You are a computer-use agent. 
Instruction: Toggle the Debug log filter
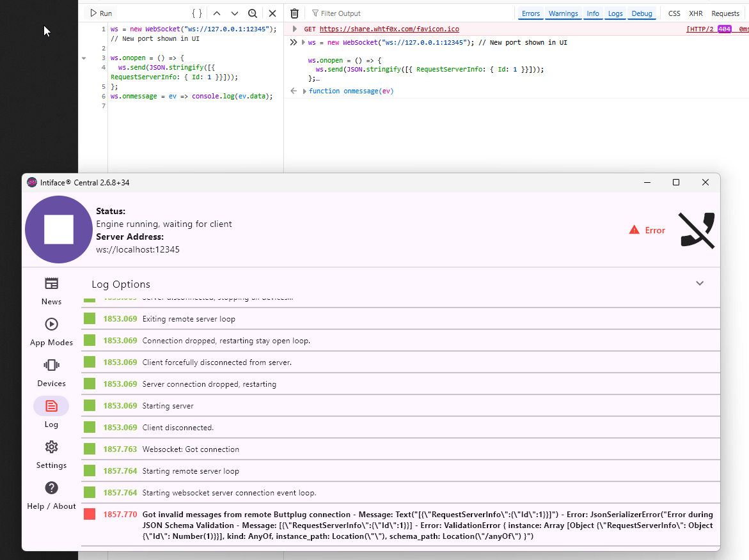click(x=642, y=13)
